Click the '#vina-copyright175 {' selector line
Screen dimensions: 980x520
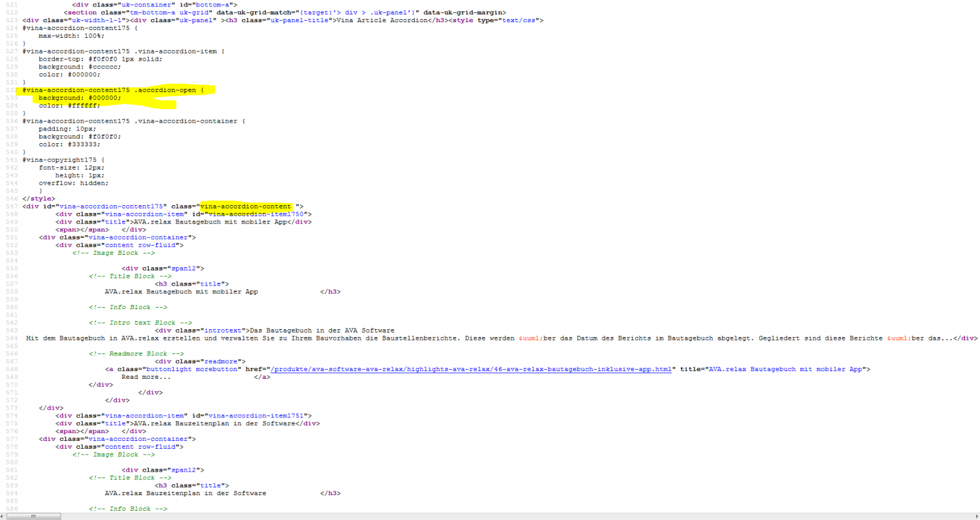click(63, 160)
